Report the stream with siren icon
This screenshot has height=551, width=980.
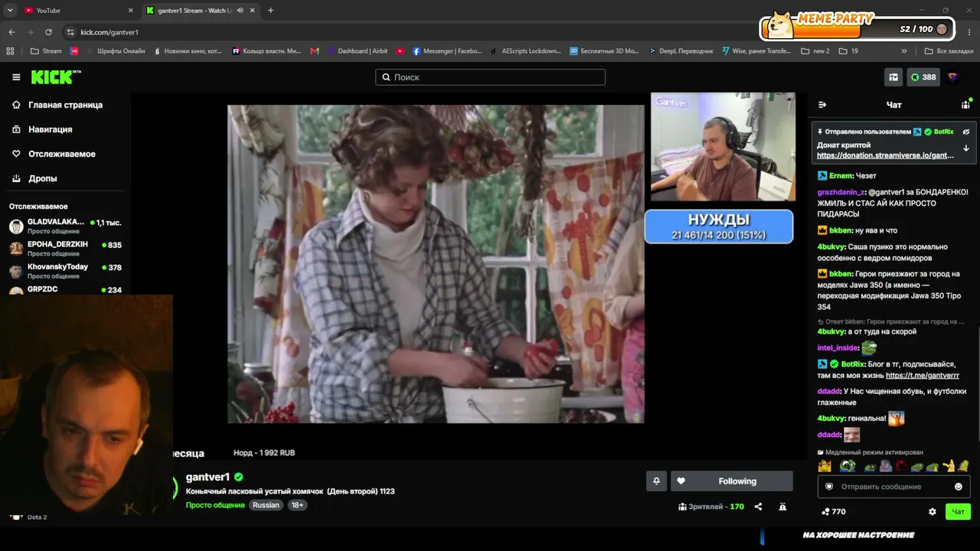pyautogui.click(x=782, y=507)
